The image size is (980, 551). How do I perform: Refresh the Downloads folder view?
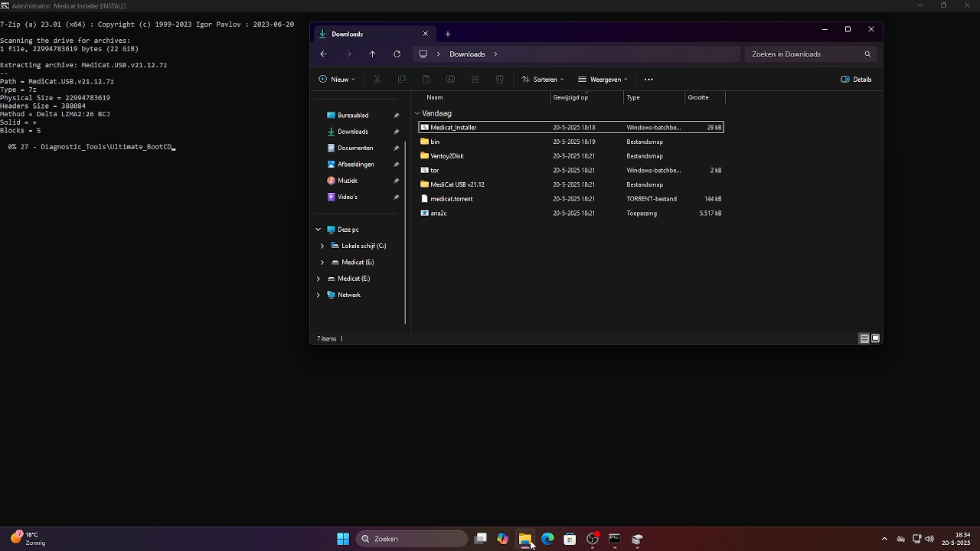pos(397,54)
